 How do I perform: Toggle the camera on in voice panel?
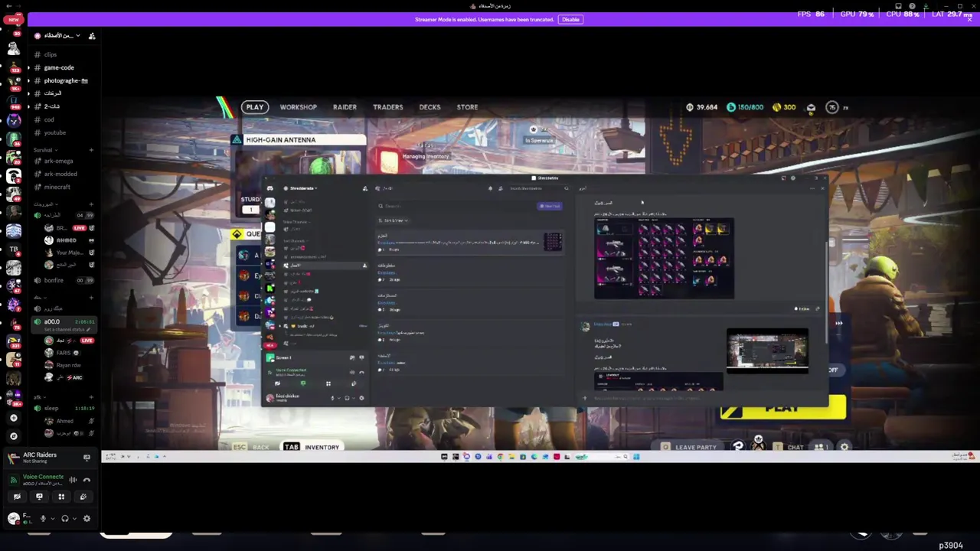pyautogui.click(x=17, y=497)
